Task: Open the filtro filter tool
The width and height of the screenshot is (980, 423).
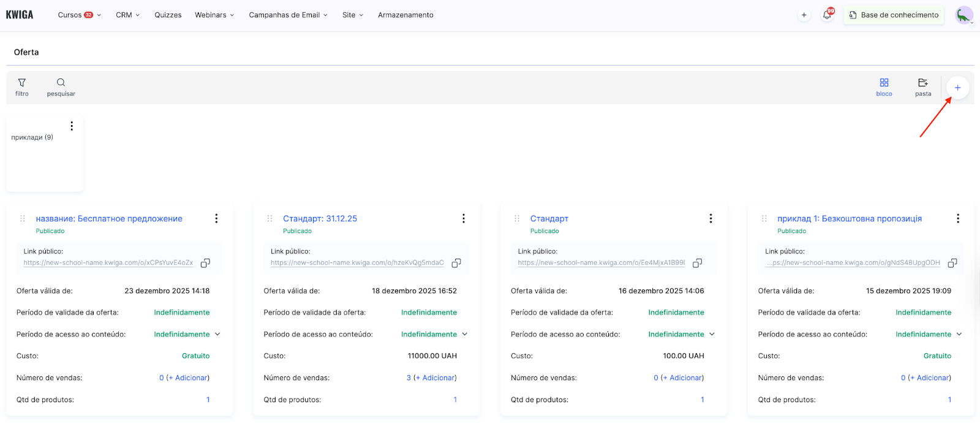Action: click(x=22, y=87)
